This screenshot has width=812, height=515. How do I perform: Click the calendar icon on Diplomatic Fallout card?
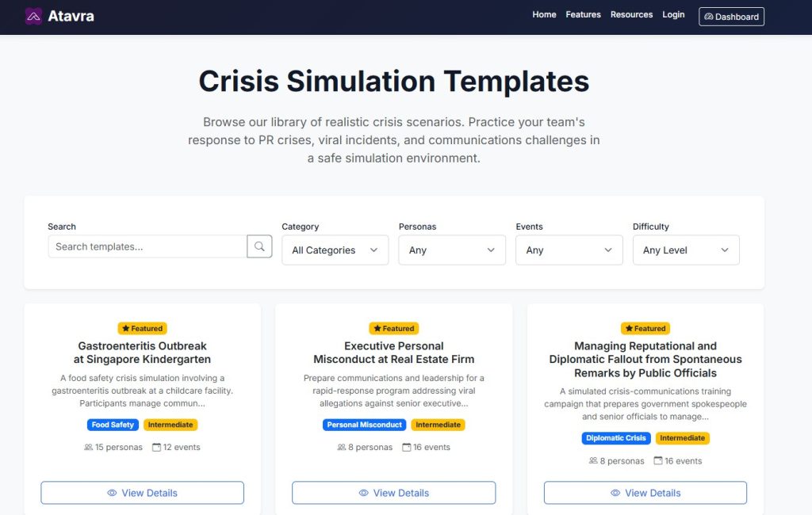[658, 461]
